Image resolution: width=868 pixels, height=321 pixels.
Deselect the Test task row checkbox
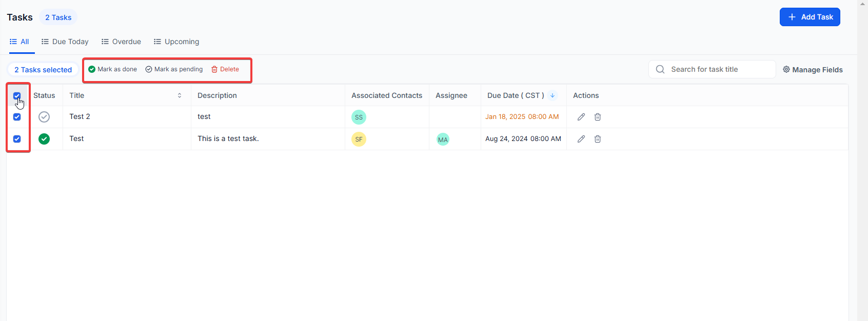(x=17, y=139)
